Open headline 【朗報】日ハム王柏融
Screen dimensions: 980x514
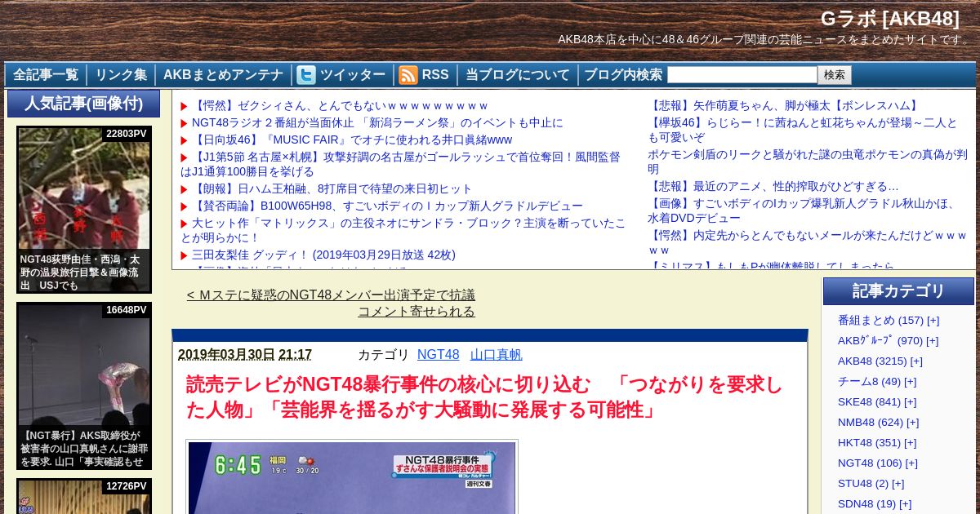coord(332,189)
